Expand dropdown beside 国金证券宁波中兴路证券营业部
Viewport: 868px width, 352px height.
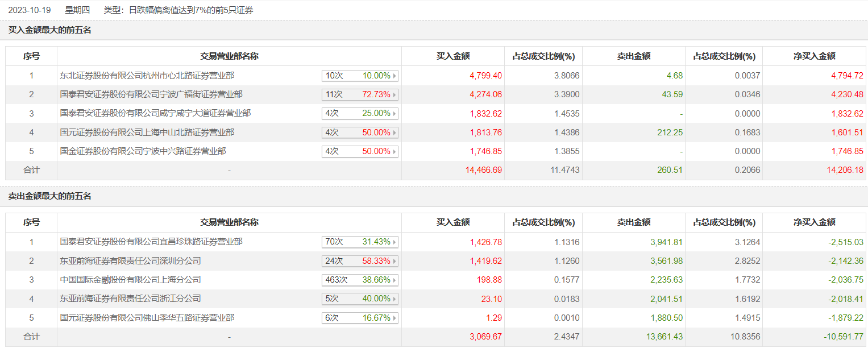[x=360, y=151]
